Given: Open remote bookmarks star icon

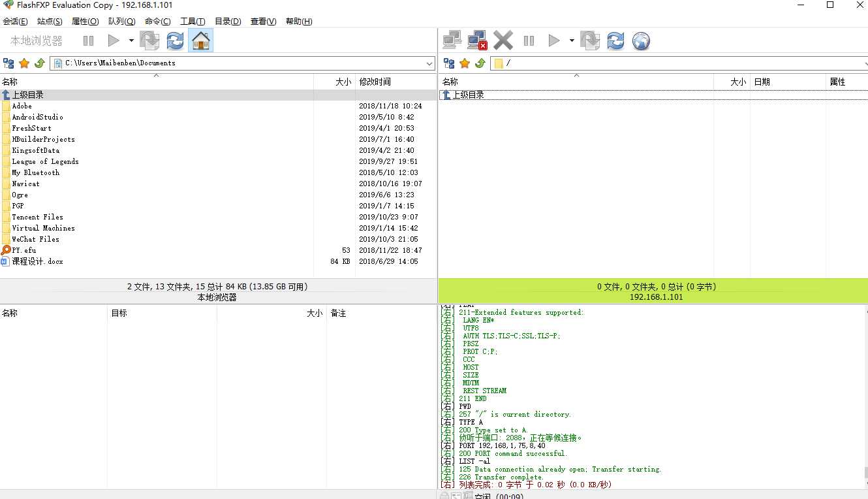Looking at the screenshot, I should (465, 63).
